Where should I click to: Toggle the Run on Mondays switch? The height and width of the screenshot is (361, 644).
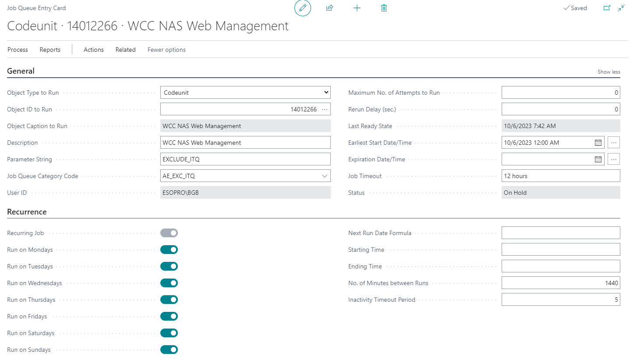coord(169,250)
